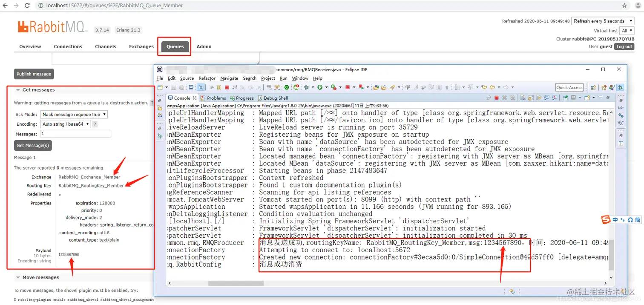Viewport: 644px width, 305px height.
Task: Click the Resume debug icon in Eclipse
Action: [x=211, y=87]
